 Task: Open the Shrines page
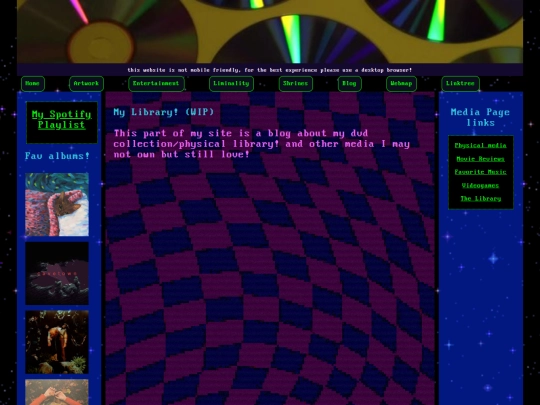click(x=296, y=84)
